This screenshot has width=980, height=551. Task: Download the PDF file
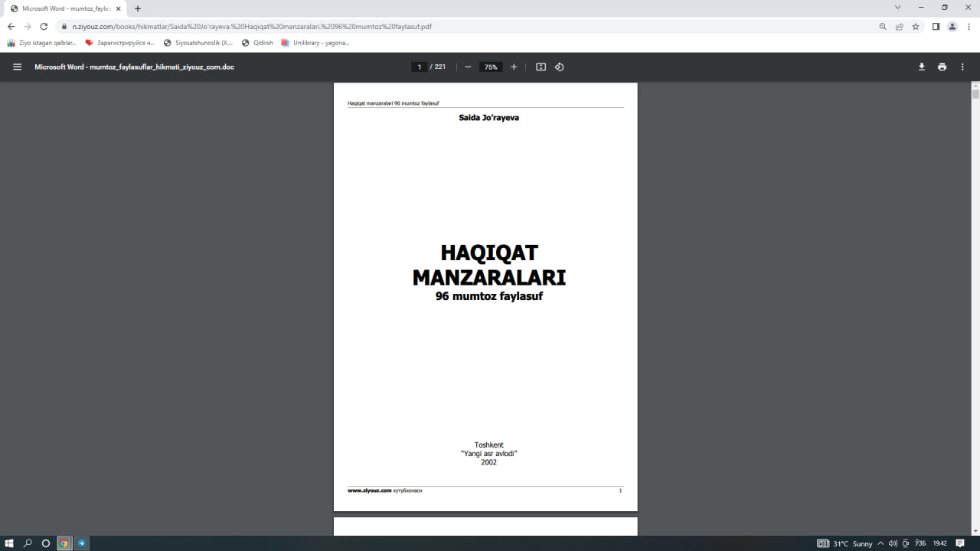tap(922, 67)
